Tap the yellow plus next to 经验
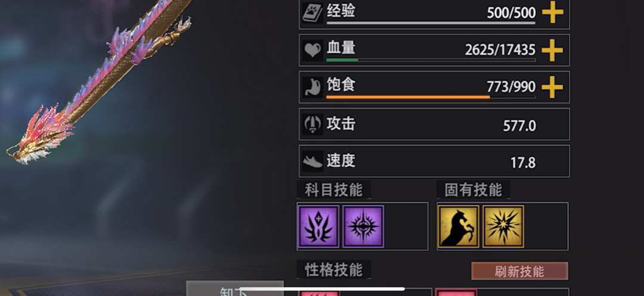Viewport: 644px width, 296px height. click(x=552, y=13)
